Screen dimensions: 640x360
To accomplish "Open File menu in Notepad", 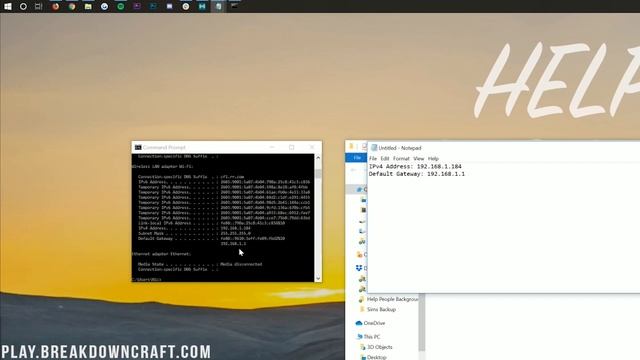I will [x=373, y=158].
